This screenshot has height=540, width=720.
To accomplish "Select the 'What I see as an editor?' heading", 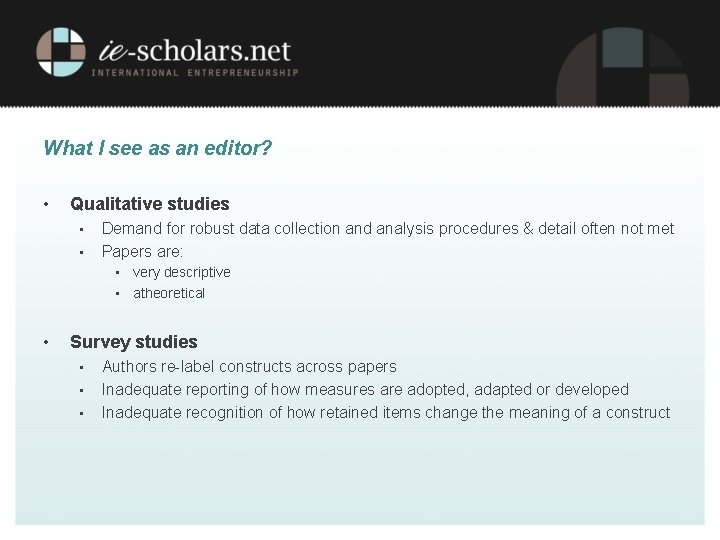I will [x=158, y=148].
